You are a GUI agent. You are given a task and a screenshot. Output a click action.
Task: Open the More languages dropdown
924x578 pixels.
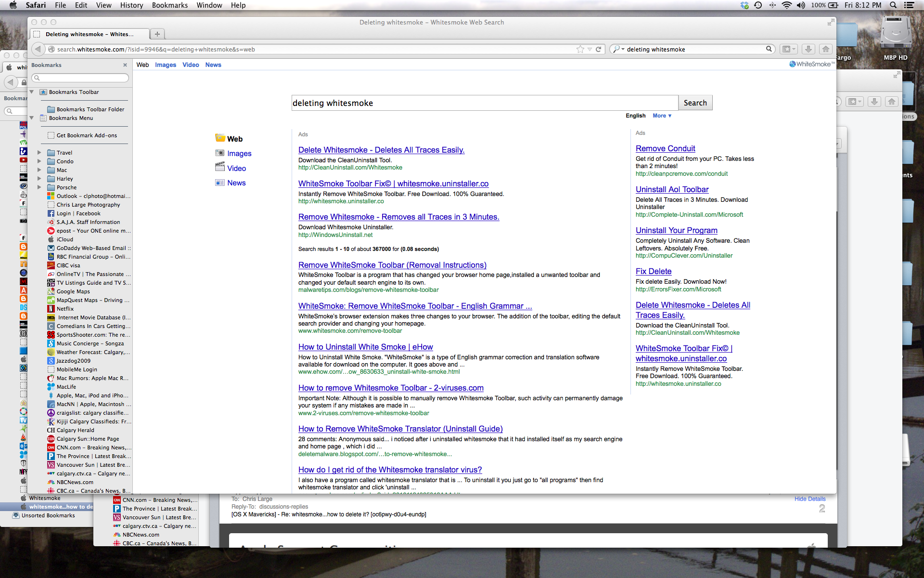pos(662,116)
